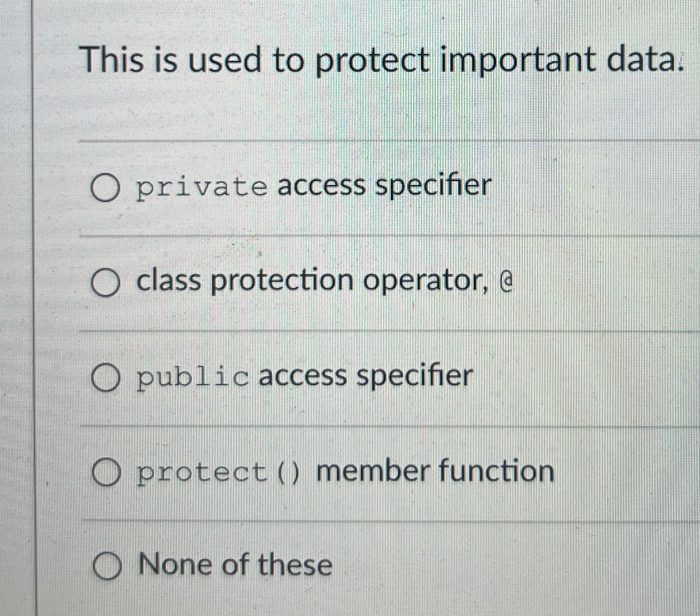Image resolution: width=700 pixels, height=616 pixels.
Task: Click the label text None of these
Action: click(235, 565)
